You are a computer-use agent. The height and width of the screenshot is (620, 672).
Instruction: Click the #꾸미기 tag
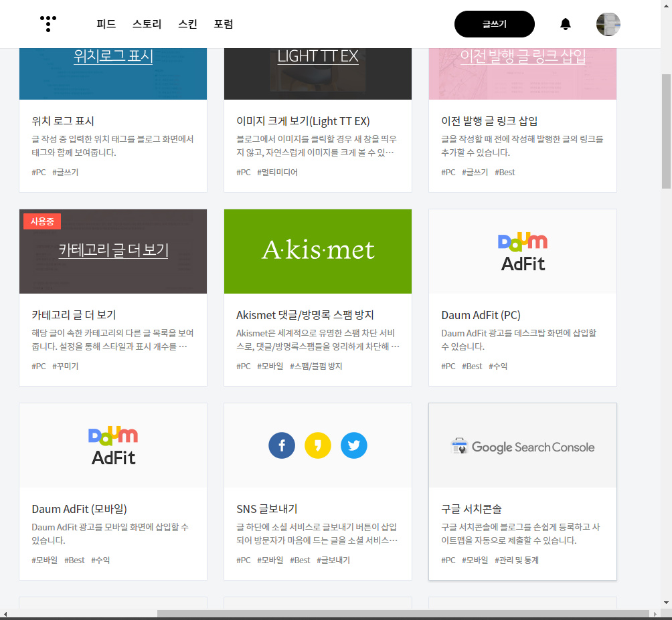tap(65, 366)
